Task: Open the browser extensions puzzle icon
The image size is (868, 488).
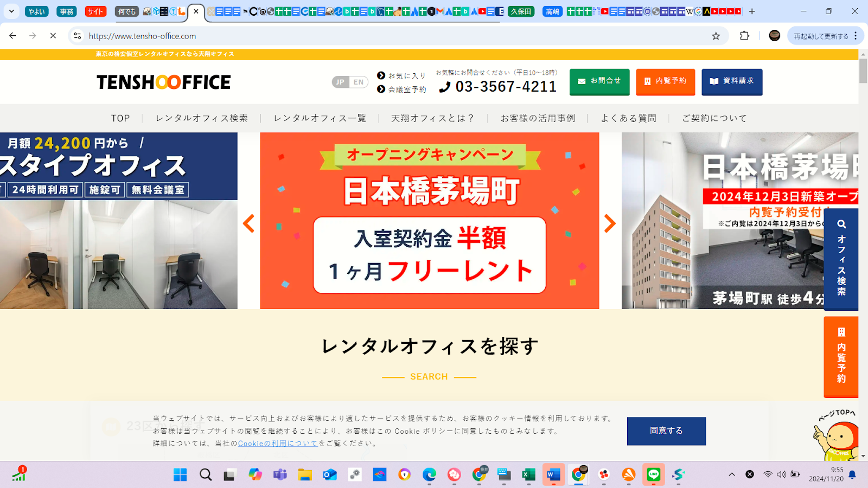Action: coord(744,36)
